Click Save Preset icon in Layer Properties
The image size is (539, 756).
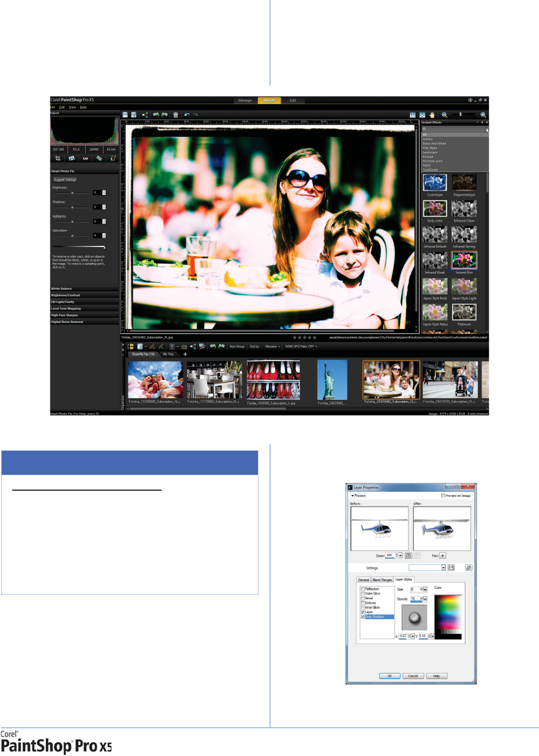click(x=452, y=568)
